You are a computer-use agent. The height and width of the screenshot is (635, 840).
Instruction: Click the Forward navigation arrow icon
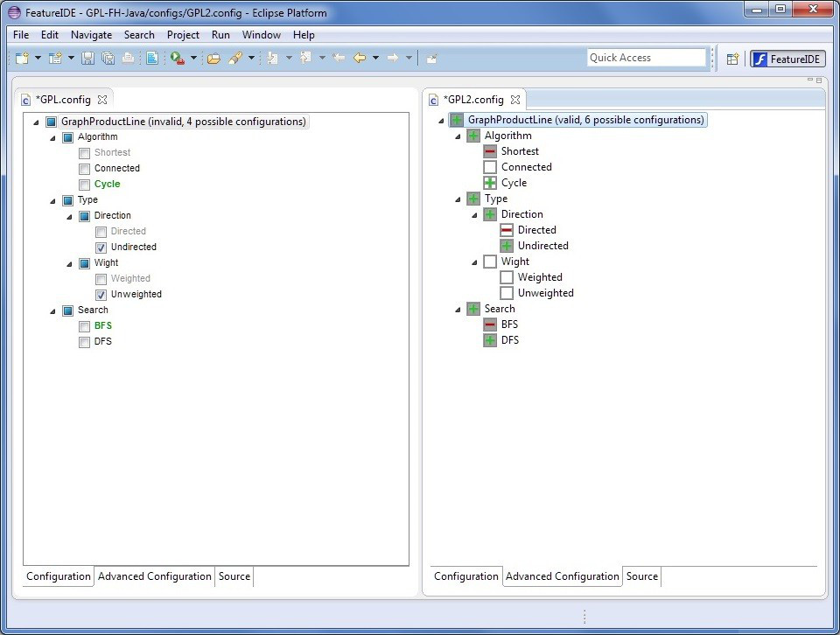coord(393,58)
